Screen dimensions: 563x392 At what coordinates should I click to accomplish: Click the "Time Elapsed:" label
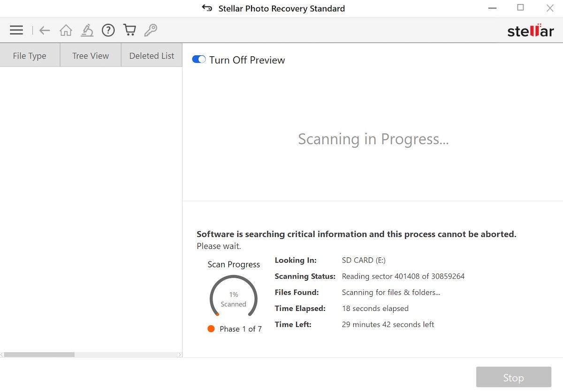(300, 308)
